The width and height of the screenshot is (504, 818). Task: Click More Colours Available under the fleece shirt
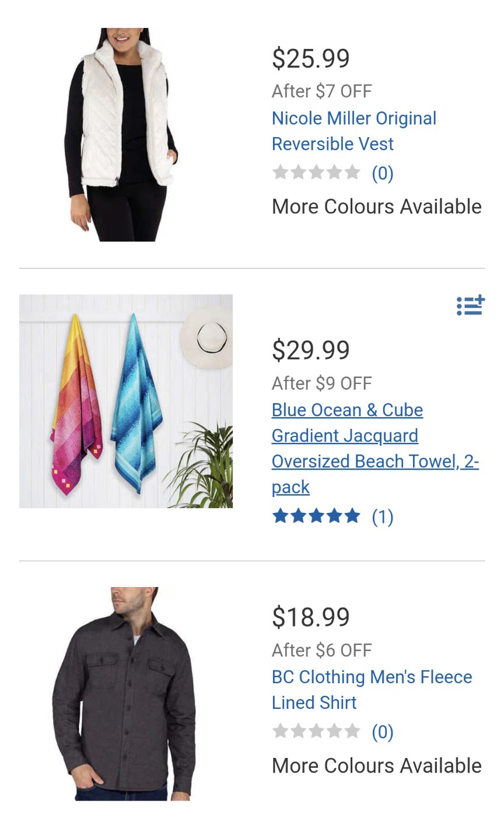coord(377,765)
